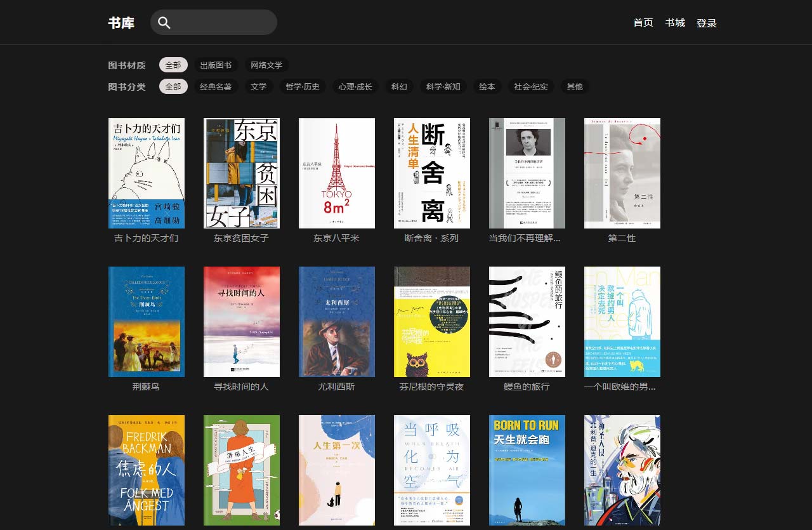Open the 当呼吸化为空气 book cover
This screenshot has width=812, height=530.
[x=432, y=470]
